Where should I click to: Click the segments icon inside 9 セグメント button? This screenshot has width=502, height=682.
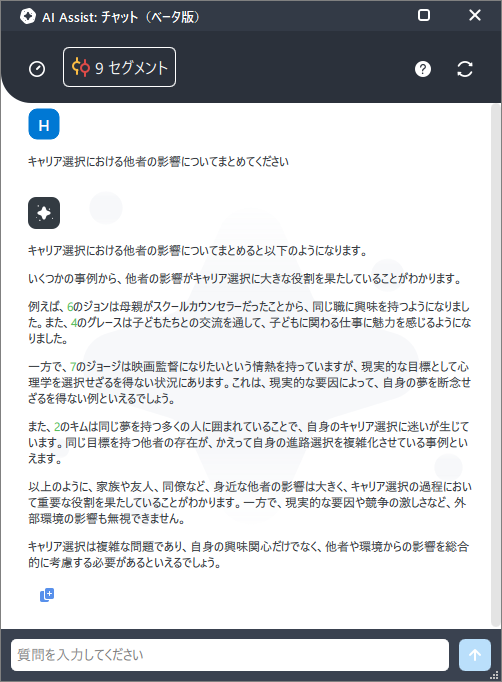pos(81,67)
